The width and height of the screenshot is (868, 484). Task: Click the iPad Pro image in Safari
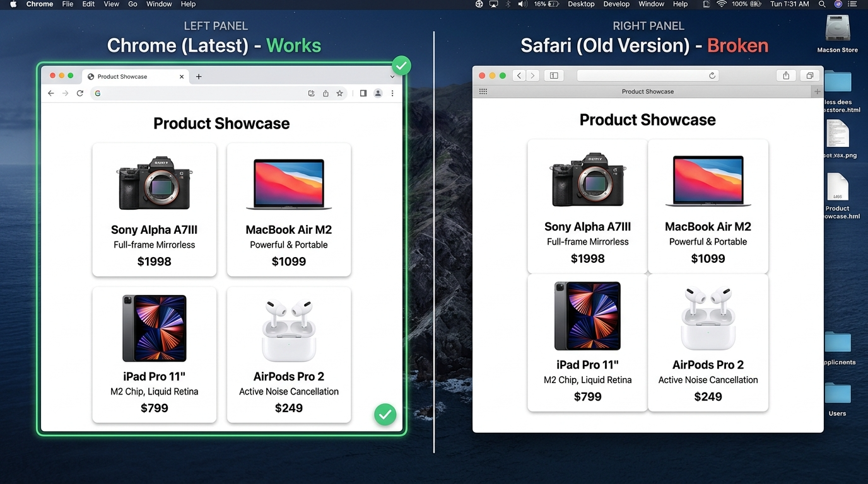588,316
